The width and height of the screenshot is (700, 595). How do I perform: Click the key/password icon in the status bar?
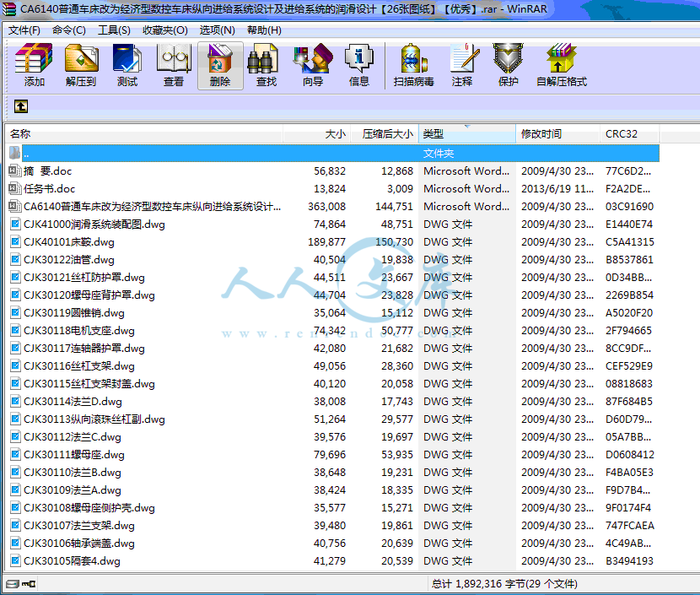[29, 583]
